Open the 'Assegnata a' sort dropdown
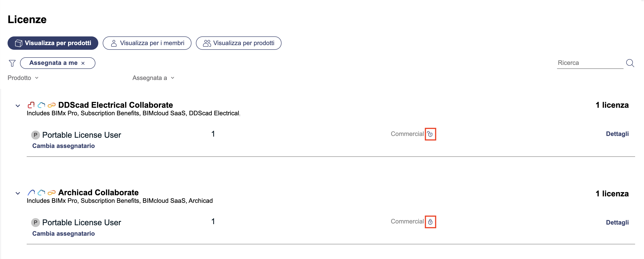The image size is (644, 259). 153,78
